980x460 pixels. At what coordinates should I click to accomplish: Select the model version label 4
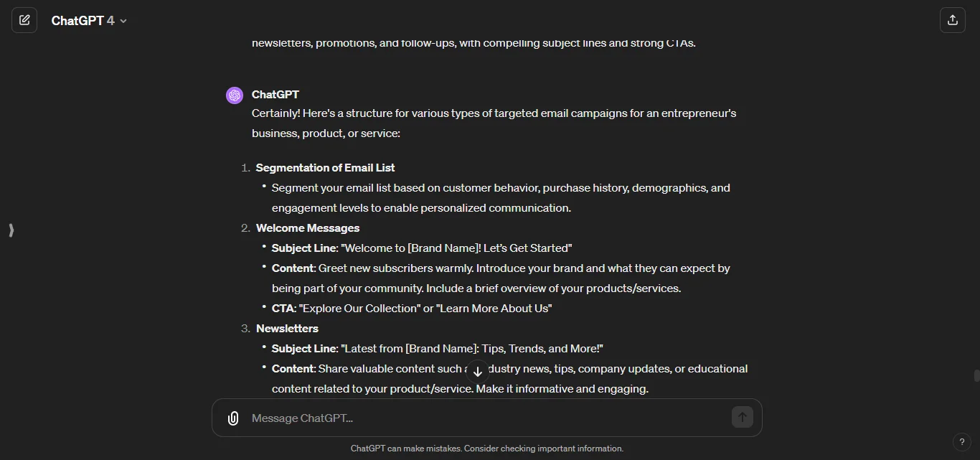pyautogui.click(x=111, y=20)
